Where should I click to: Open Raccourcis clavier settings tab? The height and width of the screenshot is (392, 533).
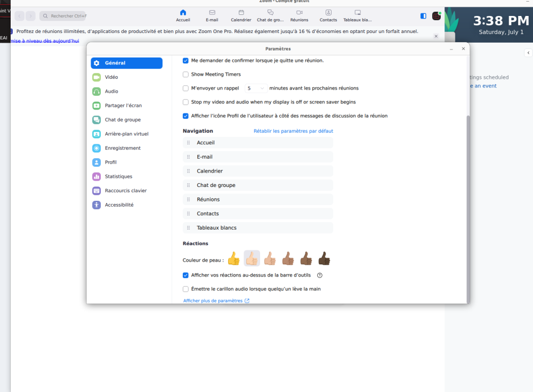click(126, 191)
